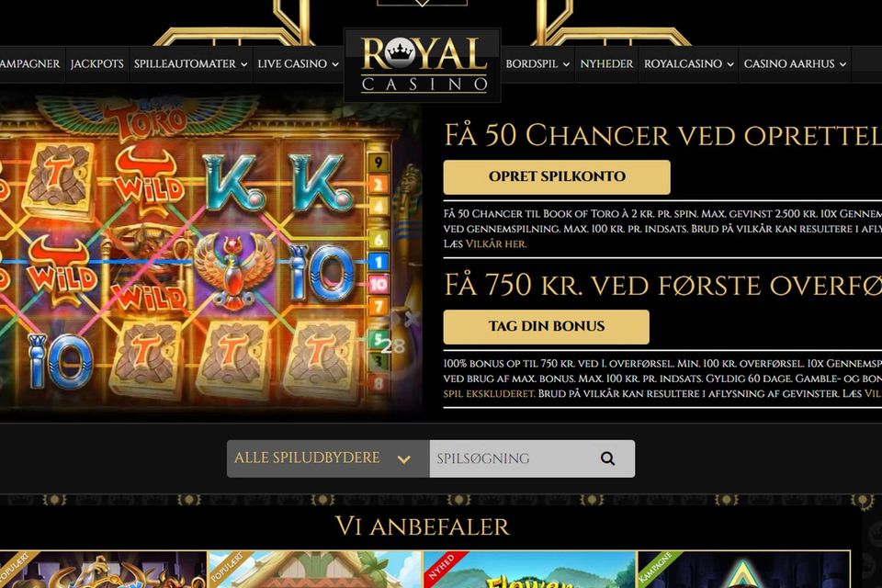Open the Vilkår her link
The width and height of the screenshot is (882, 588).
(x=496, y=244)
